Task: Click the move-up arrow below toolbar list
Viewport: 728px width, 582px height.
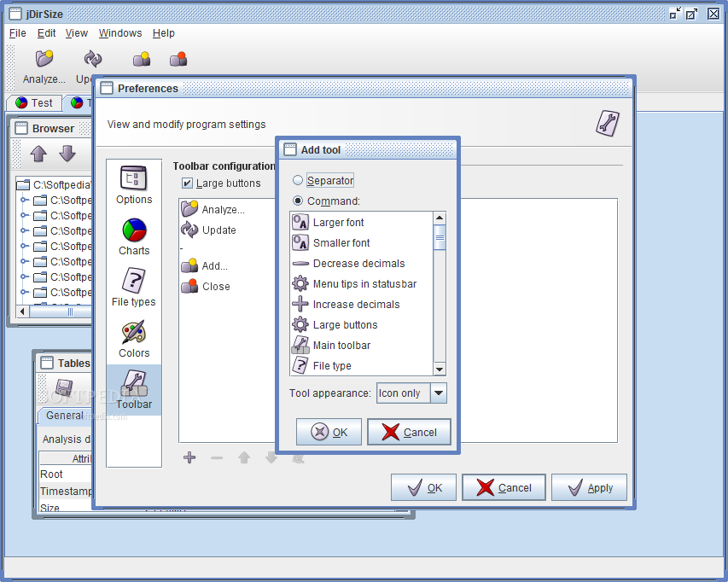Action: point(244,458)
